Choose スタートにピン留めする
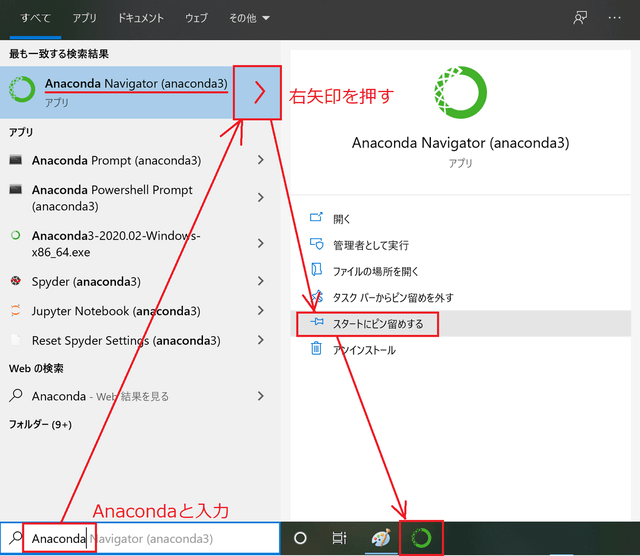Screen dimensions: 640x556 click(378, 324)
